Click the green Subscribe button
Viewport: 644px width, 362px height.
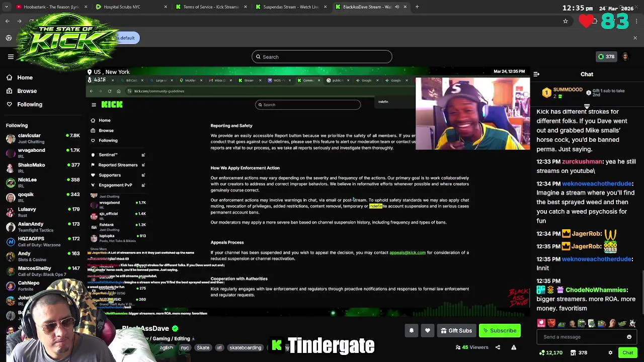(x=500, y=330)
